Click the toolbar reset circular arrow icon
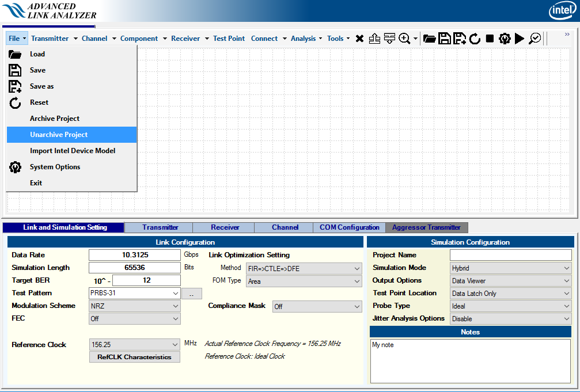 pos(475,39)
